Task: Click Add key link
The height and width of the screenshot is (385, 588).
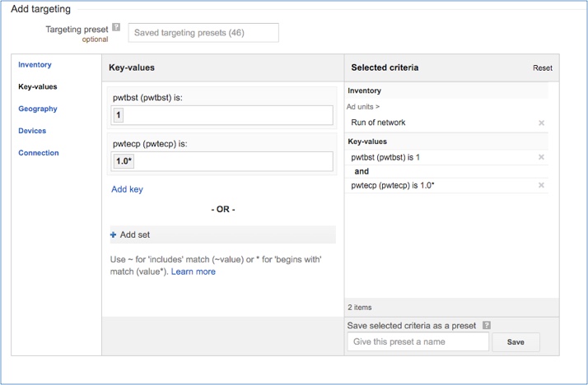Action: point(127,189)
